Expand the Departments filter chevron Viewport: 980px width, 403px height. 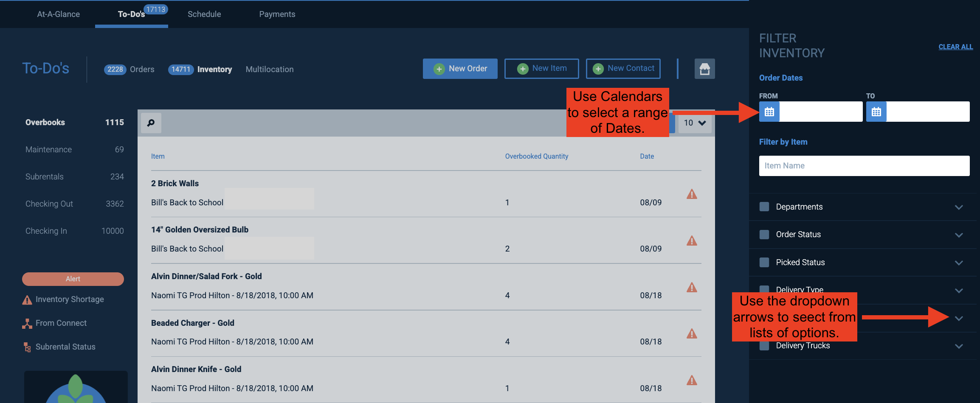[959, 207]
